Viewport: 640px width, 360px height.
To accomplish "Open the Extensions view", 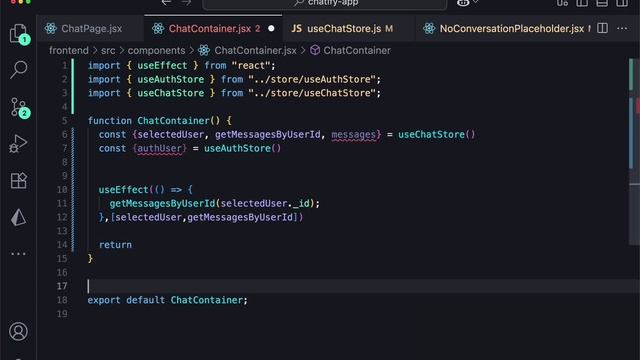I will [x=18, y=180].
